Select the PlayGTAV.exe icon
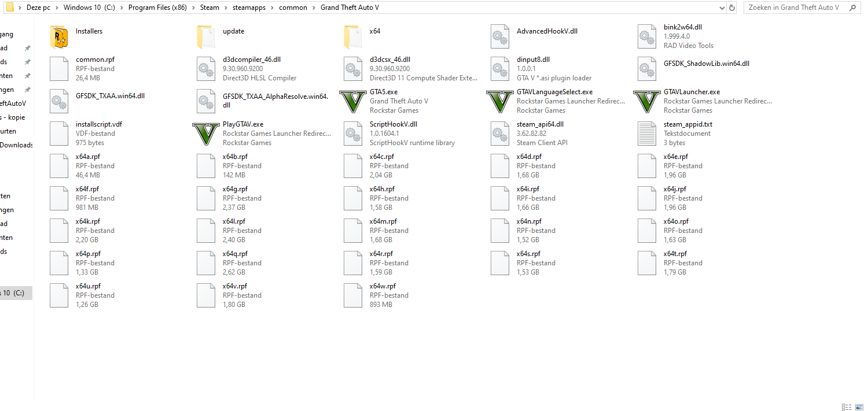 [205, 134]
